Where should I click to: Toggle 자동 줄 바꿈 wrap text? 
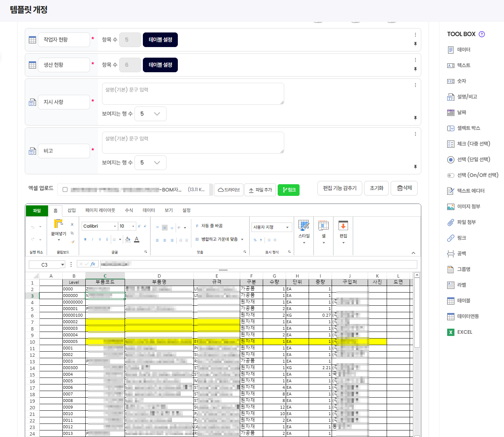[x=209, y=226]
